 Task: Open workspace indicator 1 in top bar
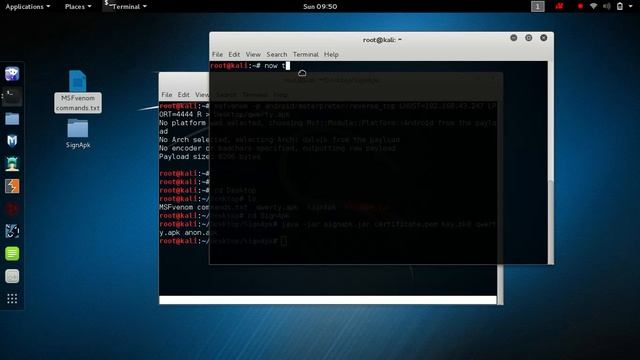(538, 7)
